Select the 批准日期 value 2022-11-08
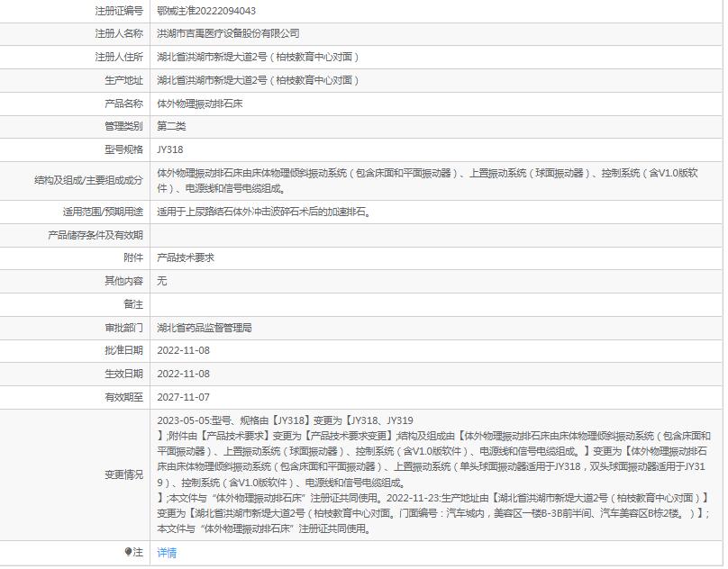This screenshot has width=728, height=569. pyautogui.click(x=184, y=351)
